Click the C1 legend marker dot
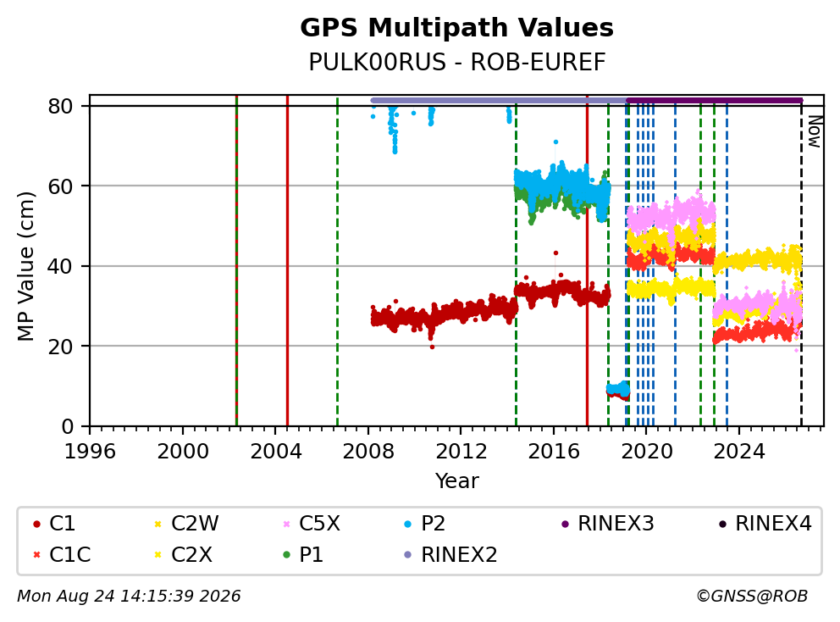The height and width of the screenshot is (622, 840). pos(36,524)
